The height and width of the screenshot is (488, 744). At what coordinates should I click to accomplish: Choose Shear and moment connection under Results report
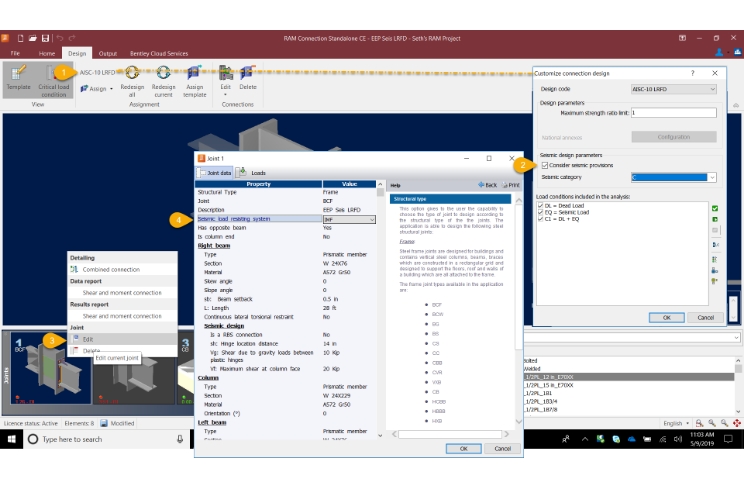pyautogui.click(x=122, y=316)
